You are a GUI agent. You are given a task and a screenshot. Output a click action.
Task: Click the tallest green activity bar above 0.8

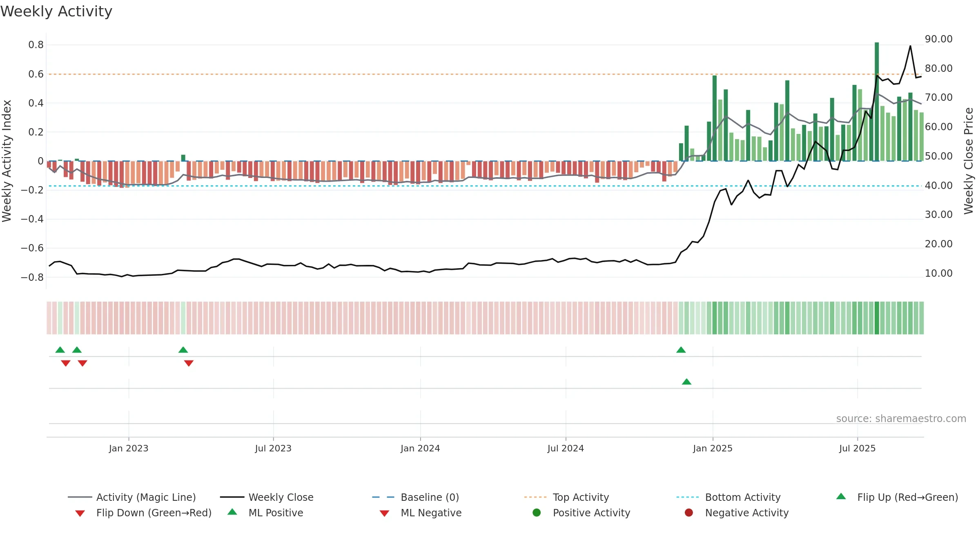click(877, 102)
